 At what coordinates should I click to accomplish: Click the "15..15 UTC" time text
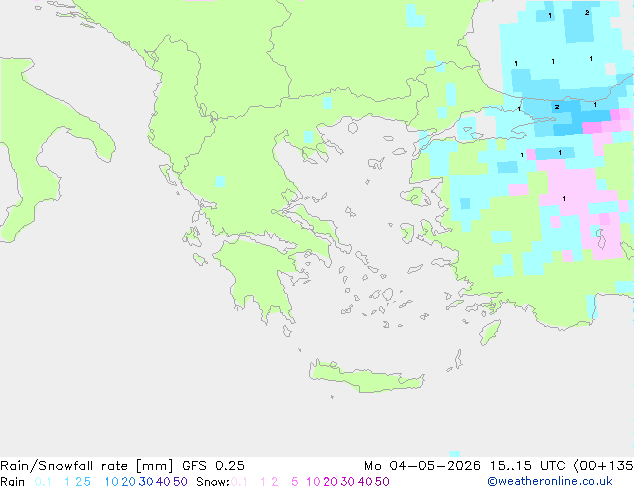[x=527, y=466]
